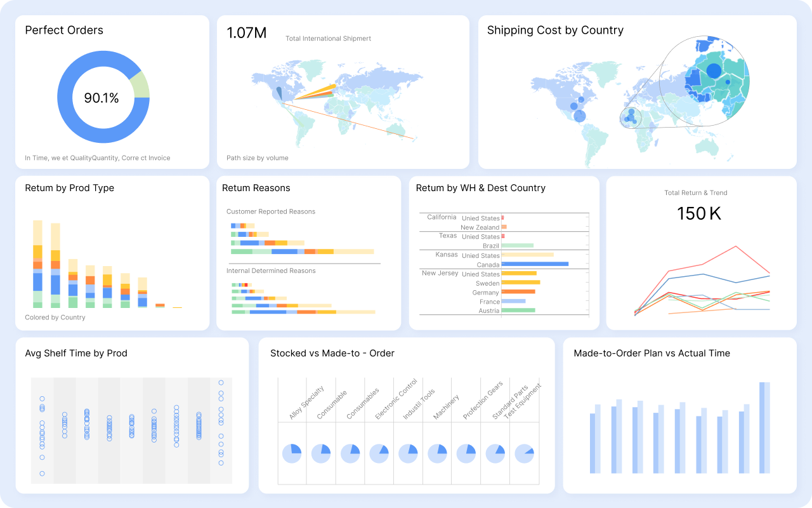Click the "Electronic Control" column label
The image size is (812, 508).
(x=396, y=399)
